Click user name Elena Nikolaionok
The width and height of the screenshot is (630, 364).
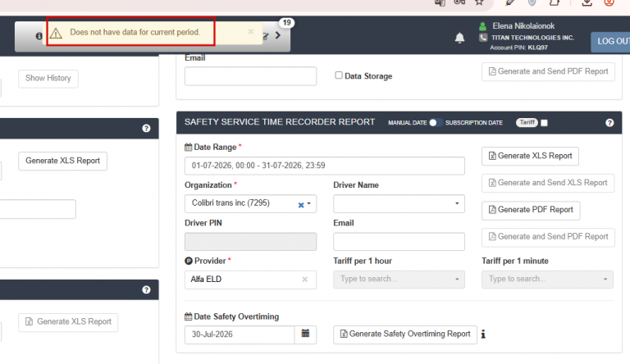523,26
